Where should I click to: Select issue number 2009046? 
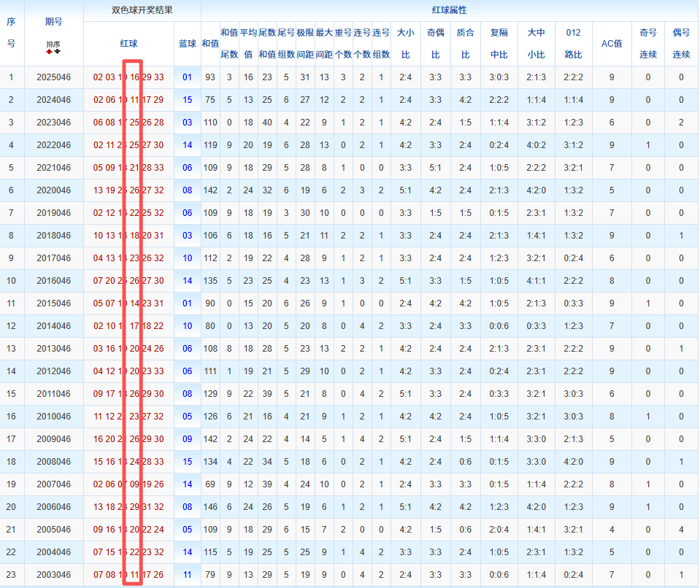click(x=53, y=439)
